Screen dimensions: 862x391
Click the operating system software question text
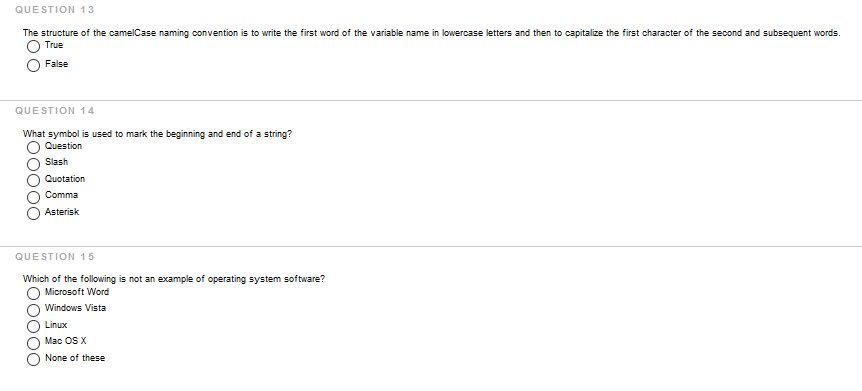point(174,279)
